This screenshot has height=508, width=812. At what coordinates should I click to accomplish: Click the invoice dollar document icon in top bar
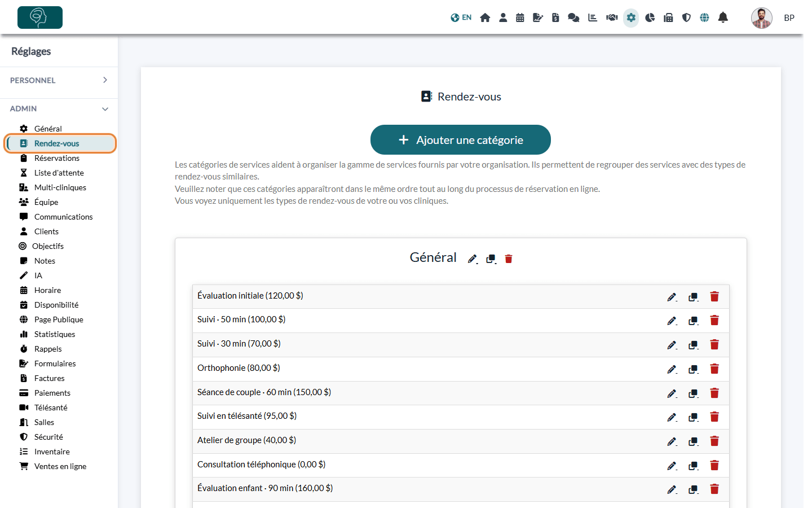(555, 17)
